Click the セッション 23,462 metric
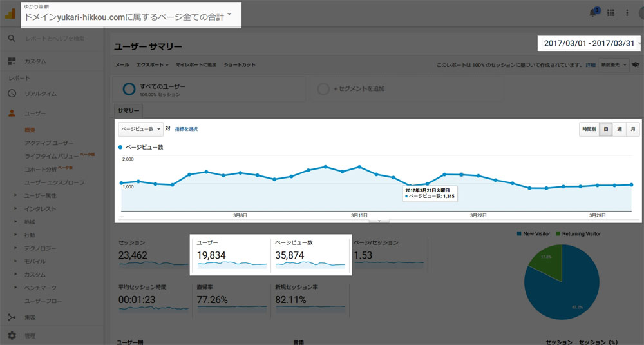644x345 pixels. [152, 255]
